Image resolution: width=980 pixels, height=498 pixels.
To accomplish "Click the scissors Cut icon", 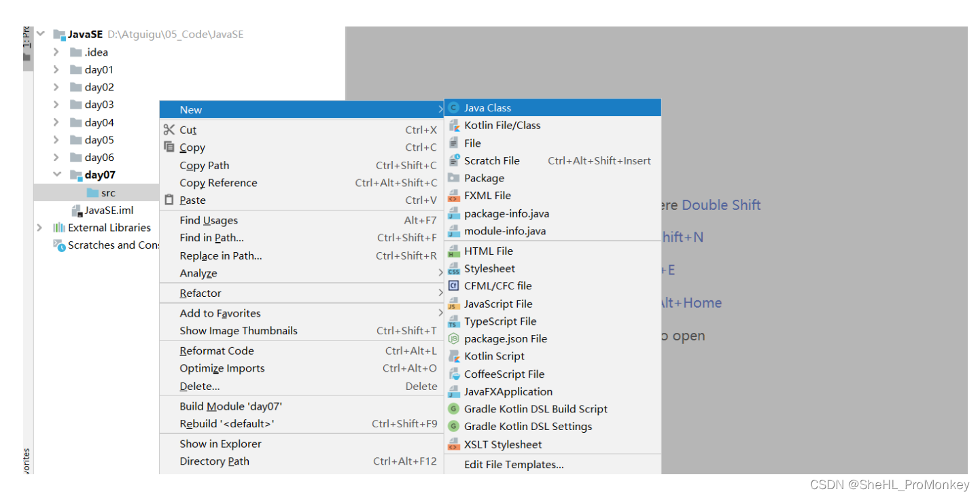I will tap(169, 130).
